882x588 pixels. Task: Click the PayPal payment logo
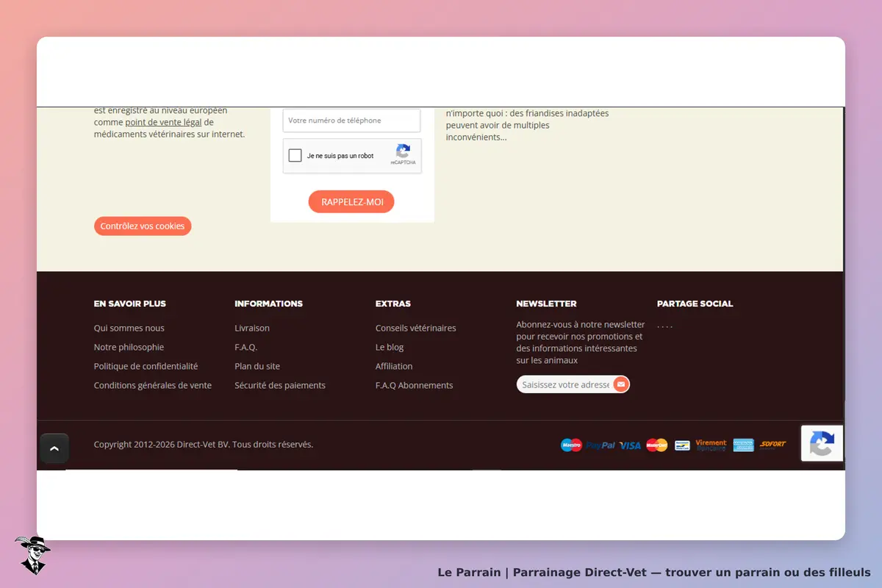[x=600, y=445]
